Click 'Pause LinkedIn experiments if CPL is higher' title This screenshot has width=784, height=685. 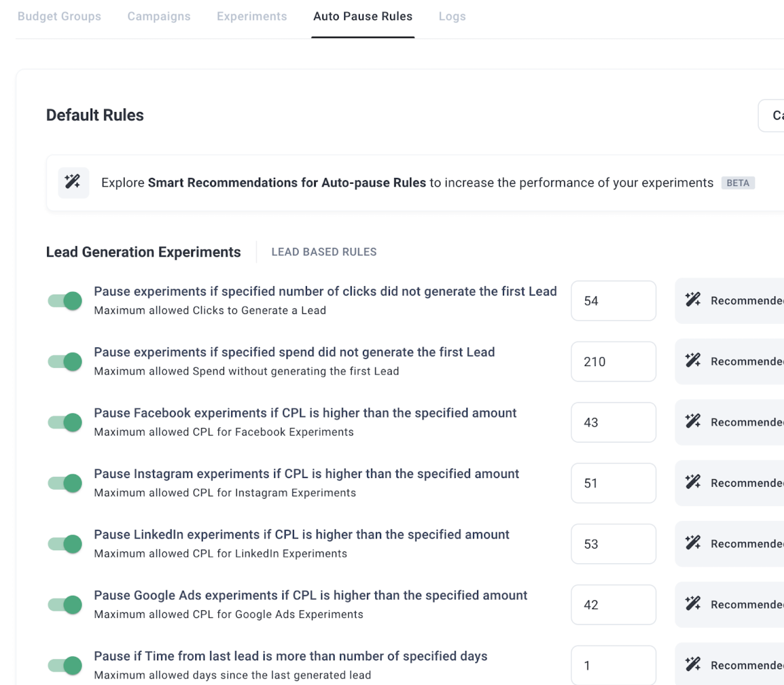[x=301, y=534]
